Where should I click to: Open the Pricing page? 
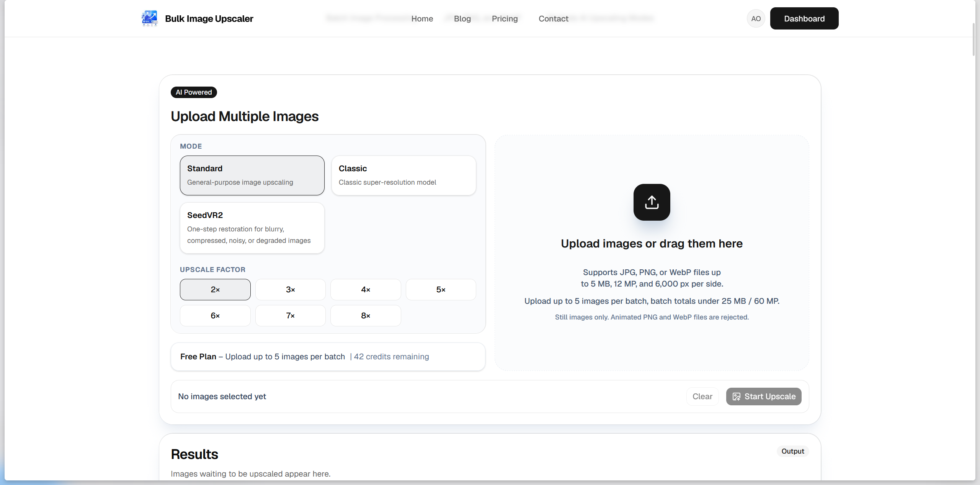(x=505, y=18)
